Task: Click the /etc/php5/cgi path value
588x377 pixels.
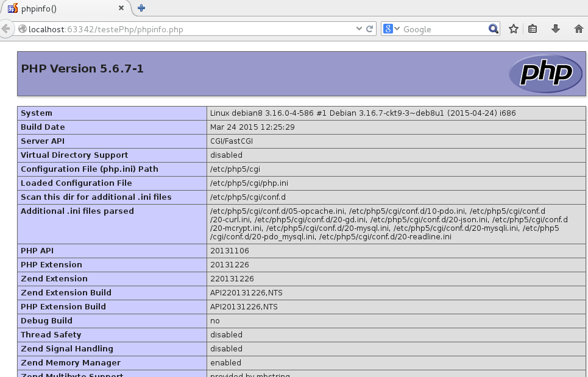Action: 235,169
